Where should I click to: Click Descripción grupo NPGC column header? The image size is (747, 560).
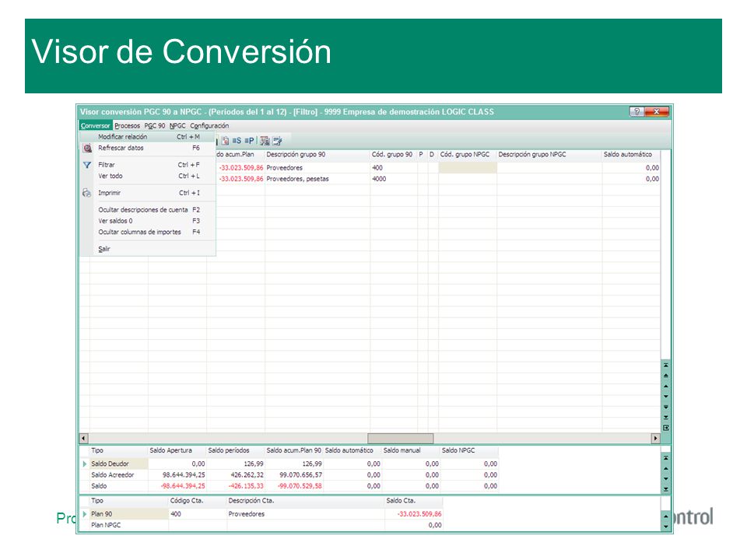click(x=549, y=154)
